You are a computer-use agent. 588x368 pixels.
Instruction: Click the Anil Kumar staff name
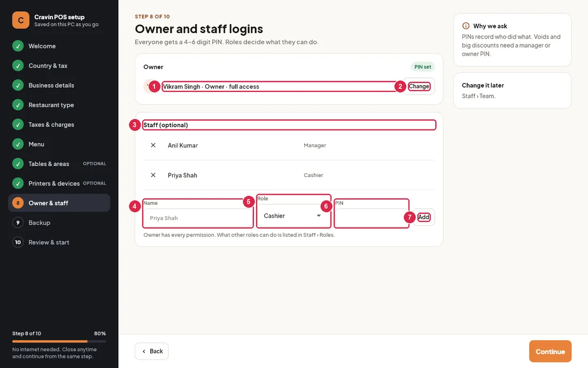point(183,145)
